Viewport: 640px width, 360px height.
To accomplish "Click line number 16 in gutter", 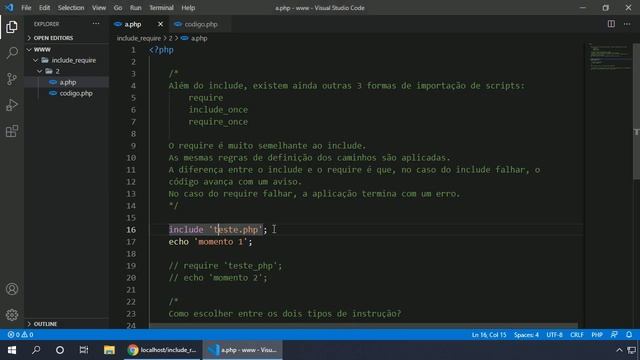I will (x=131, y=230).
